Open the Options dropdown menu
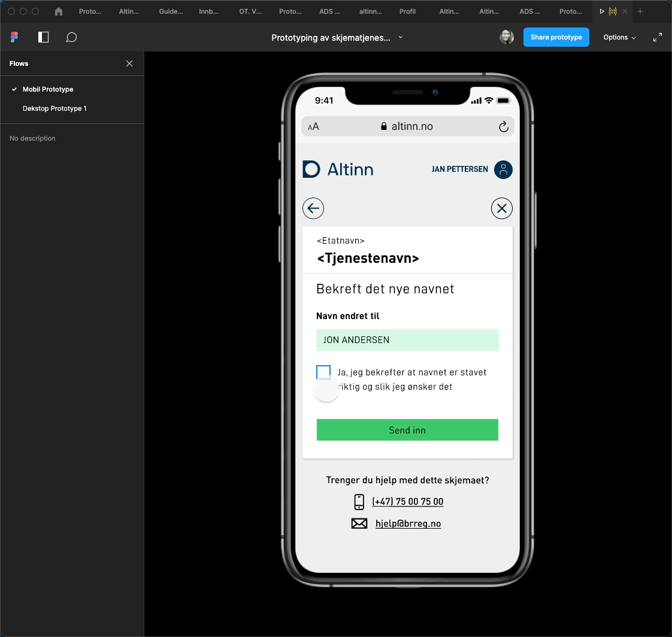The height and width of the screenshot is (637, 672). coord(619,37)
